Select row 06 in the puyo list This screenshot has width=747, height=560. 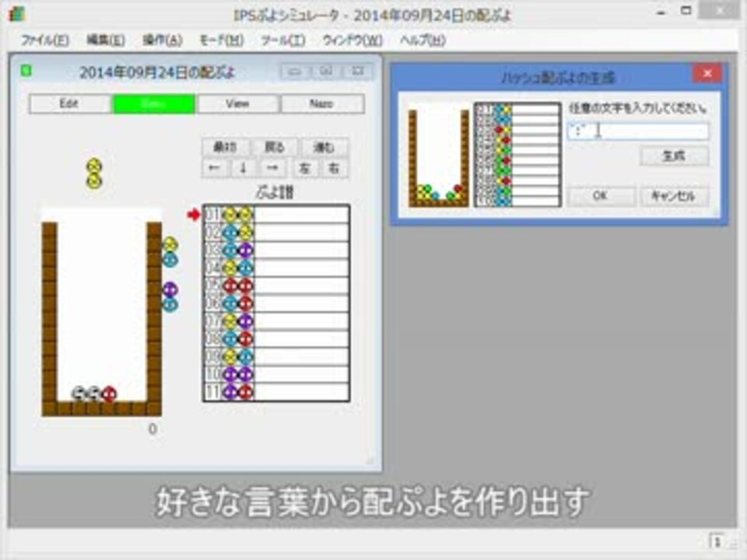point(276,303)
